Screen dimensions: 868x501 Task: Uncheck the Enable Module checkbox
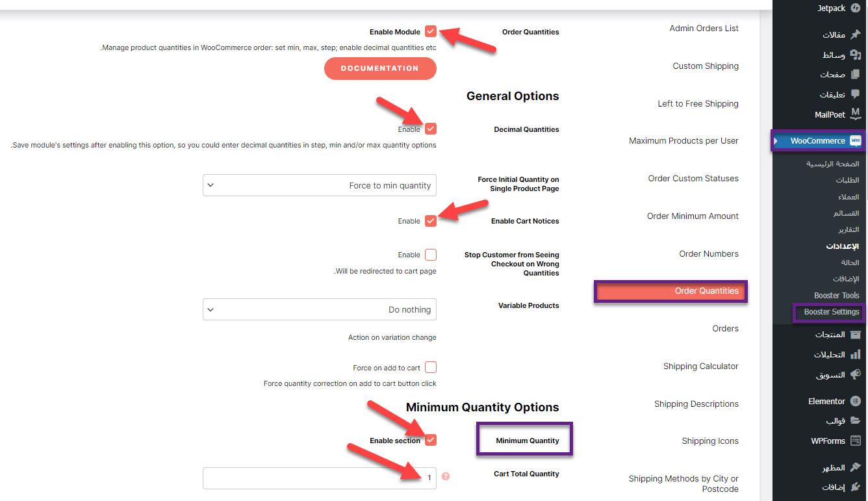click(431, 31)
